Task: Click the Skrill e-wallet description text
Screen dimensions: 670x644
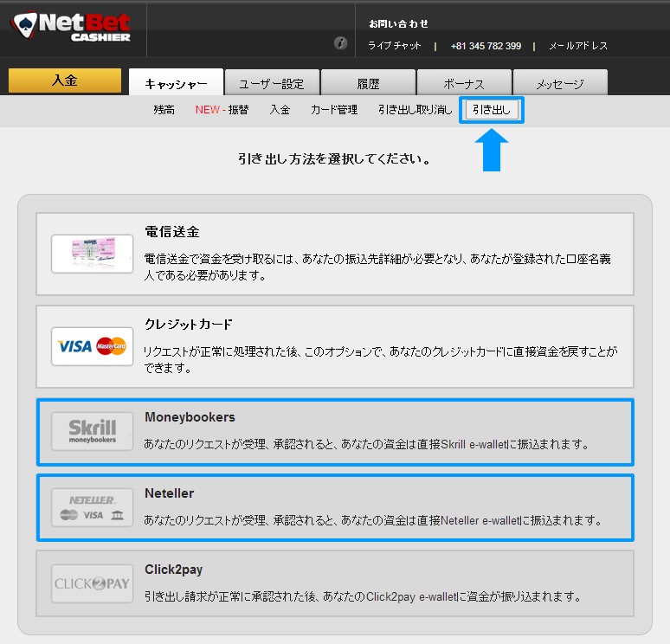Action: [366, 444]
